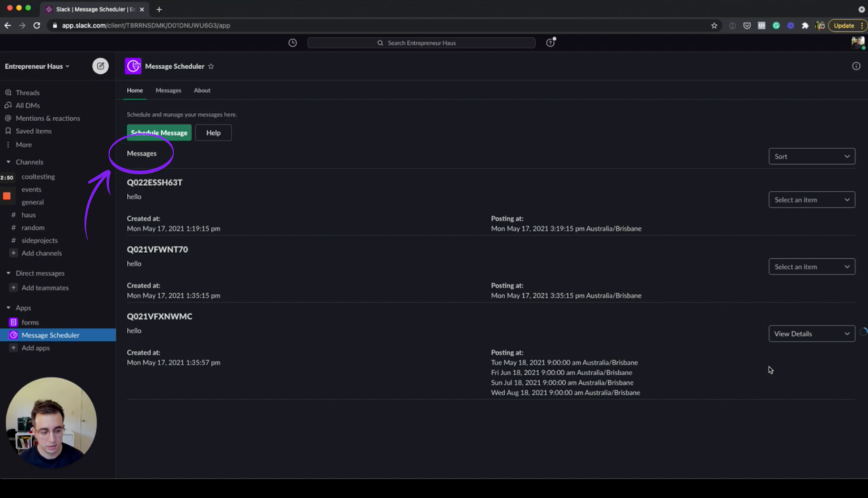Screen dimensions: 868x498
Task: Star the Message Scheduler app header
Action: [211, 66]
